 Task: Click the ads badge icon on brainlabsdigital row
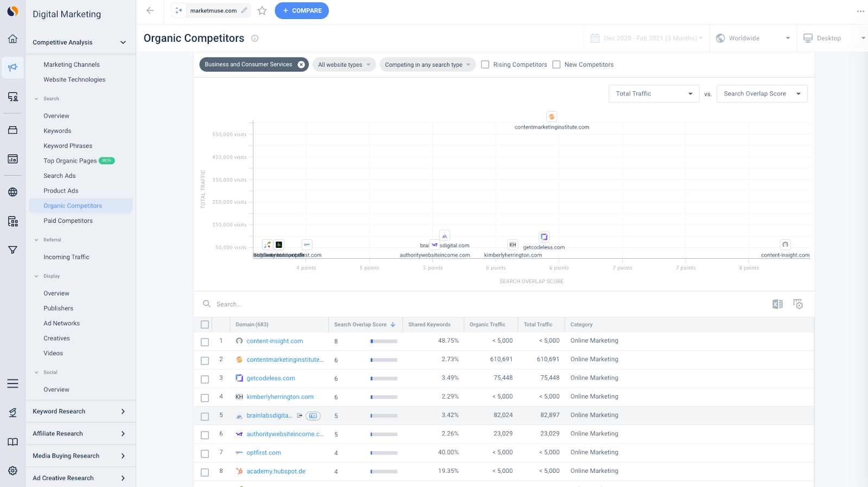tap(313, 416)
